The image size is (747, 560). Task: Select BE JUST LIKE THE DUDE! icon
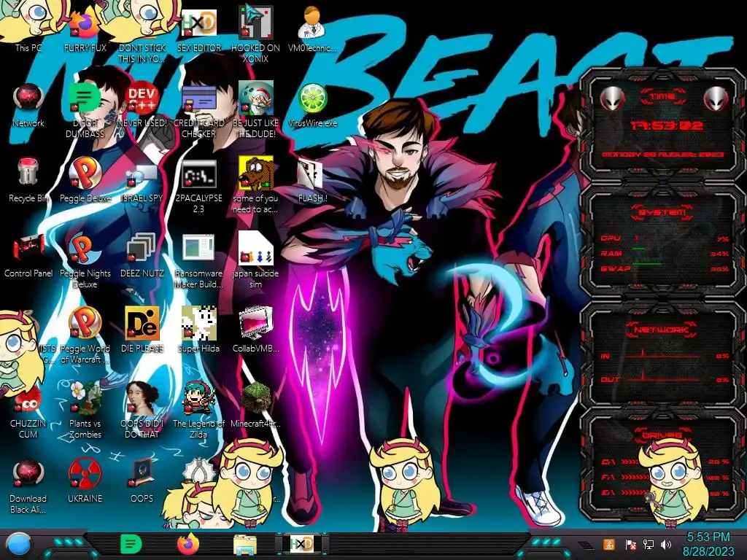(255, 109)
